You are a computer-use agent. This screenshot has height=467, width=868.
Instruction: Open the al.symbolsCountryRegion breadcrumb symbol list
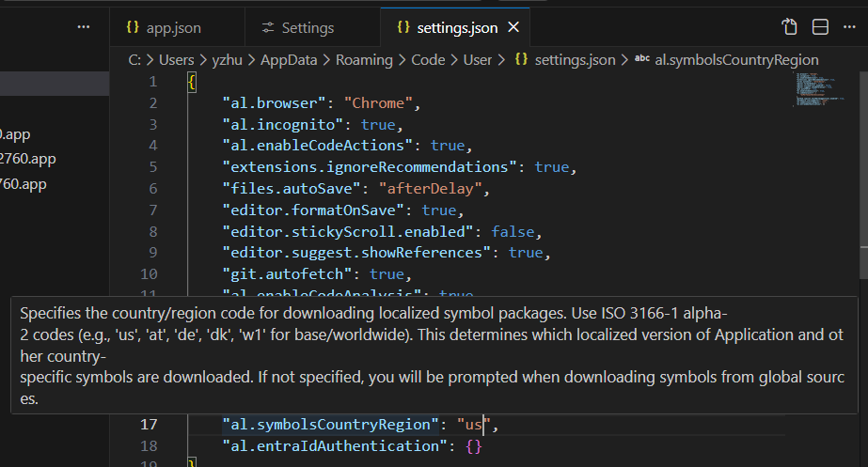click(736, 59)
